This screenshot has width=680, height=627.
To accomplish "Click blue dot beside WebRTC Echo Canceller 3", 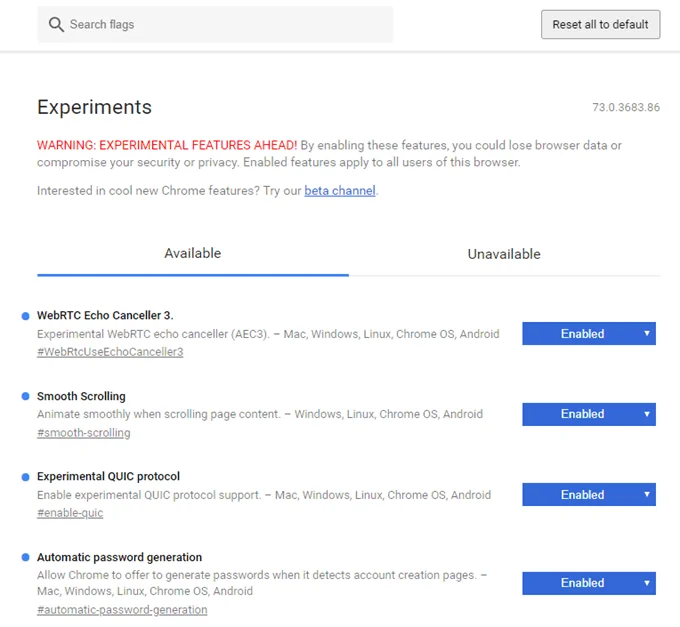I will [x=26, y=316].
